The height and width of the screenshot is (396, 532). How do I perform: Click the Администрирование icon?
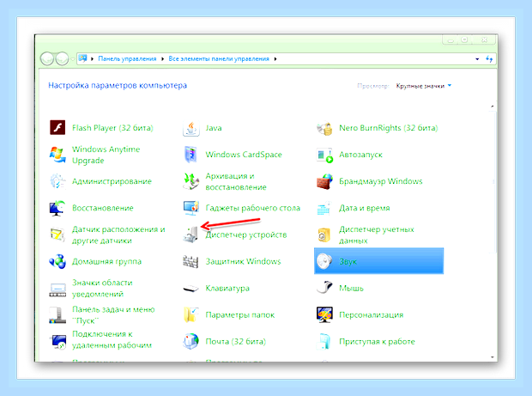coord(57,181)
